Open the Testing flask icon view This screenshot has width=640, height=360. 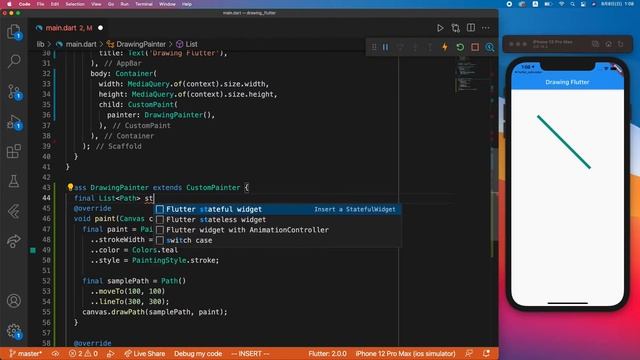click(x=13, y=181)
